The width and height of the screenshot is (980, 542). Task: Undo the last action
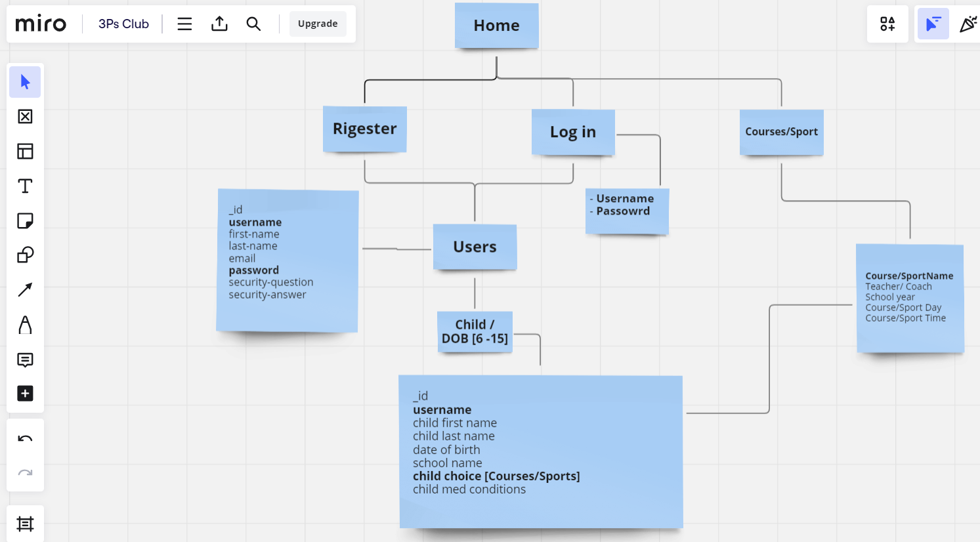pyautogui.click(x=25, y=438)
